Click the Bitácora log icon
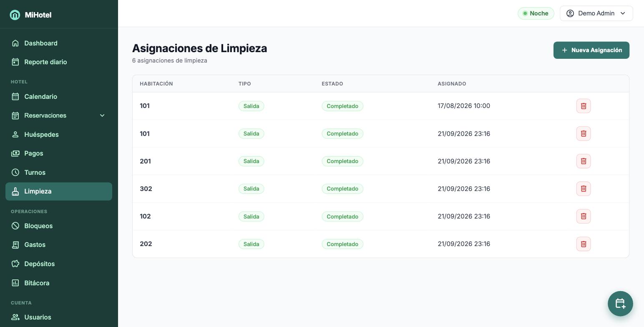Screen dimensions: 644x327 (x=15, y=283)
